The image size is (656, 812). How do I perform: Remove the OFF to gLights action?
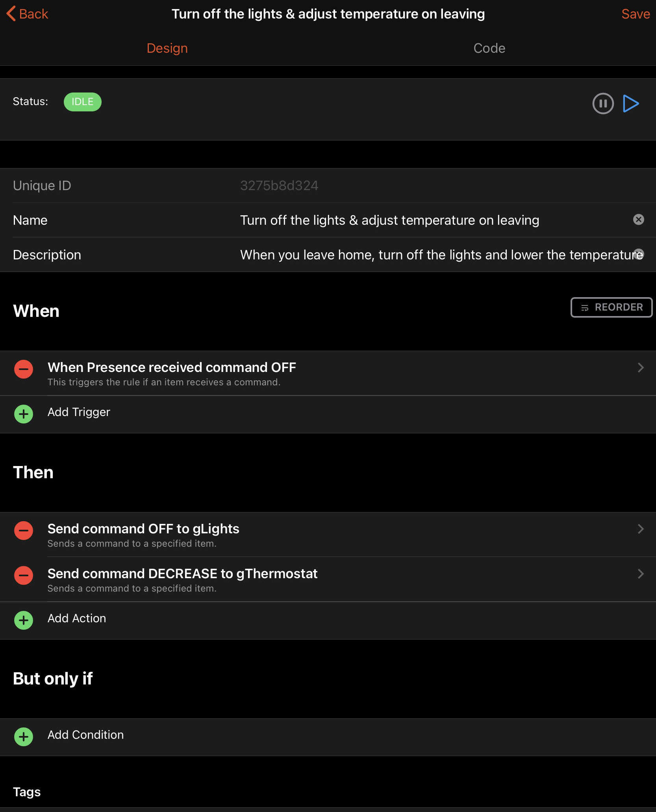23,531
